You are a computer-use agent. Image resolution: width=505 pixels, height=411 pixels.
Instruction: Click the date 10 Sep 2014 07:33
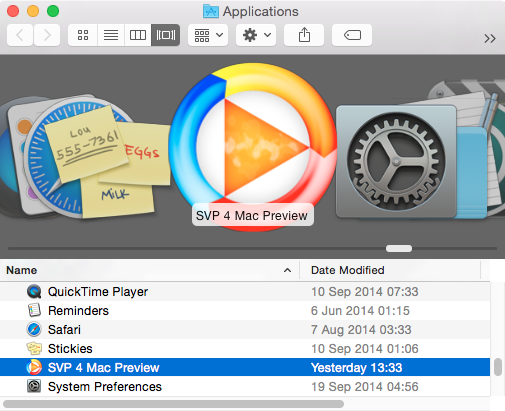(x=364, y=292)
